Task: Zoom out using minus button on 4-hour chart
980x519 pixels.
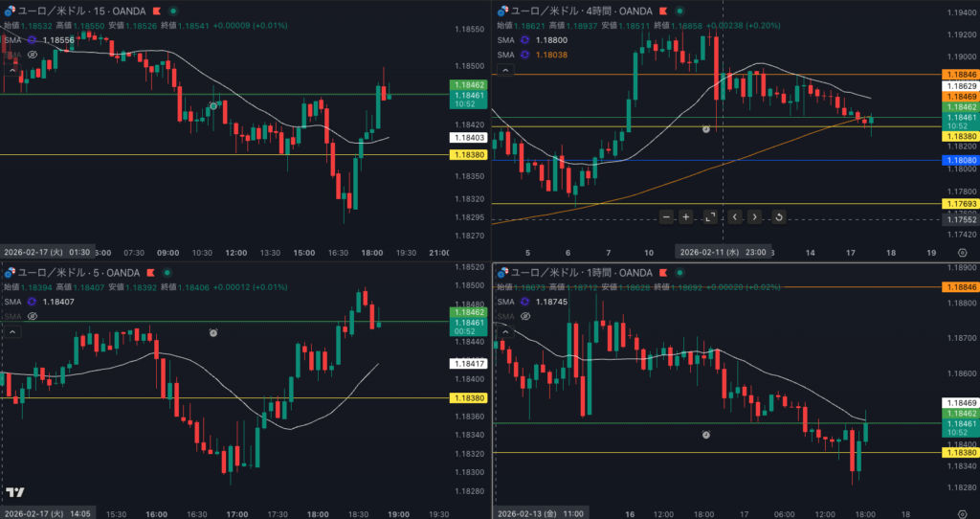Action: [x=666, y=217]
